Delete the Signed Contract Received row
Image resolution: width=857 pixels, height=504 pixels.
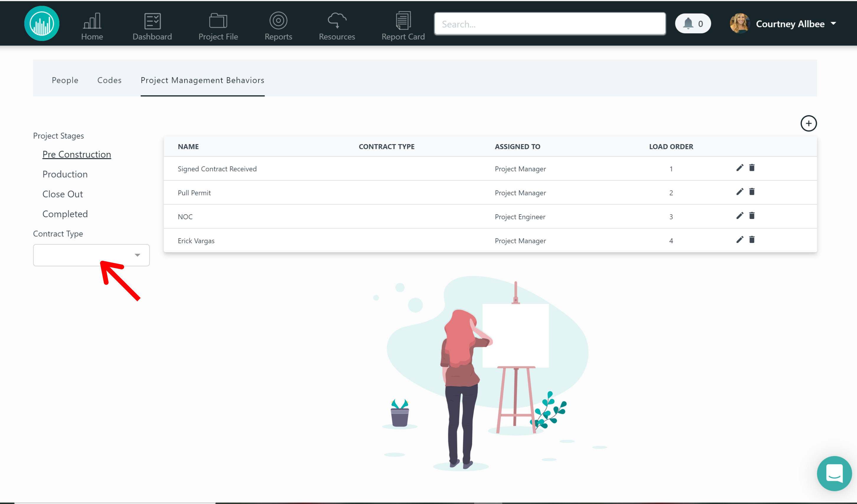752,168
